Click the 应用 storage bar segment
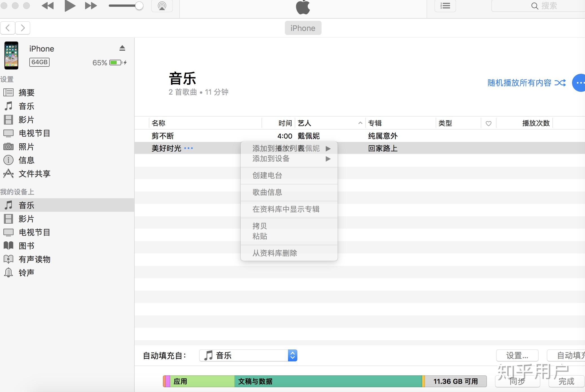 coord(202,381)
